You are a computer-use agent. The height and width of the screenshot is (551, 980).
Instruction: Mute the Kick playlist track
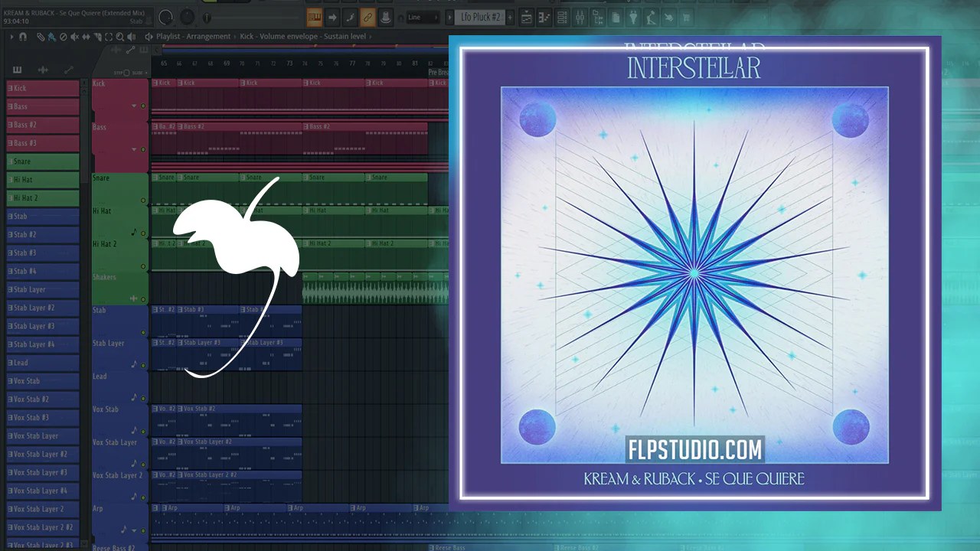click(143, 106)
